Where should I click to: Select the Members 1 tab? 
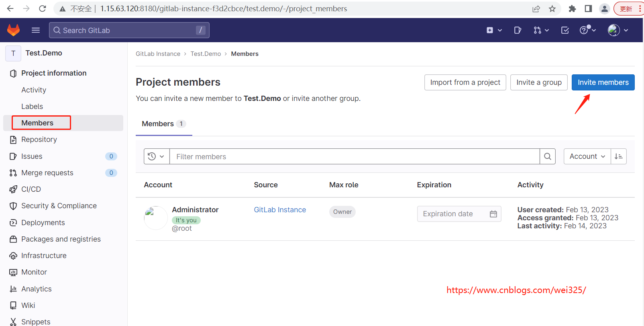(164, 124)
